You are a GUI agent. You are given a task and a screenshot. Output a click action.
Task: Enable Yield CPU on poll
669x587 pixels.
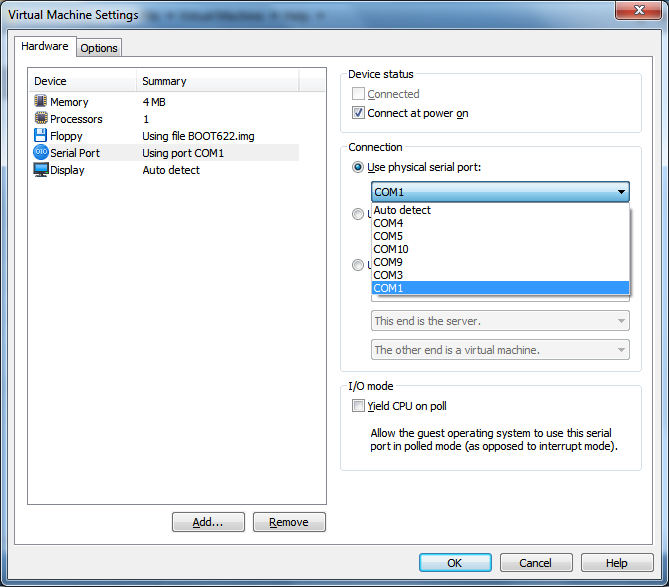pyautogui.click(x=359, y=406)
